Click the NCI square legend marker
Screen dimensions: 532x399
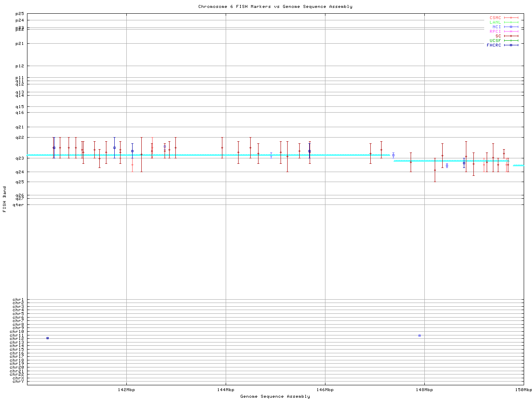(x=511, y=27)
